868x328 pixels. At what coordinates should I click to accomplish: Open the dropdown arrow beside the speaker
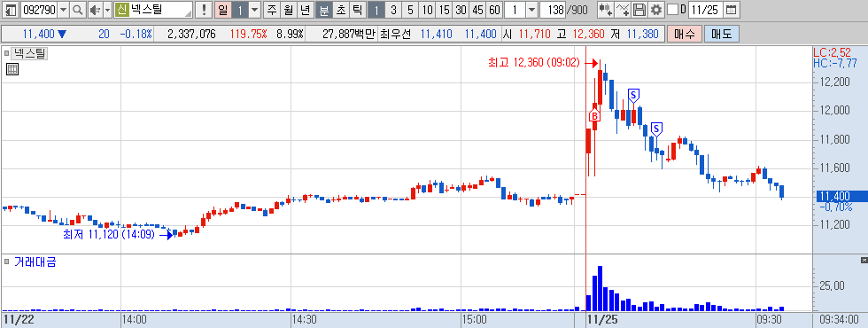pyautogui.click(x=107, y=10)
